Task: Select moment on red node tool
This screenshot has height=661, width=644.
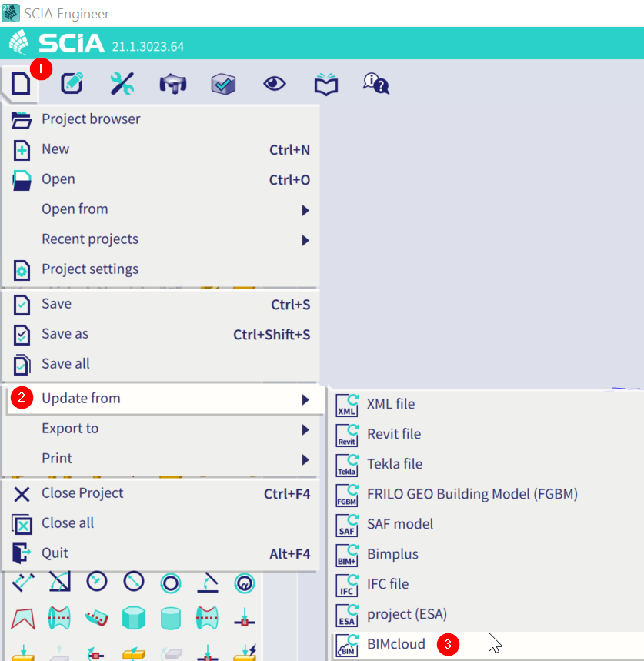Action: tap(95, 653)
